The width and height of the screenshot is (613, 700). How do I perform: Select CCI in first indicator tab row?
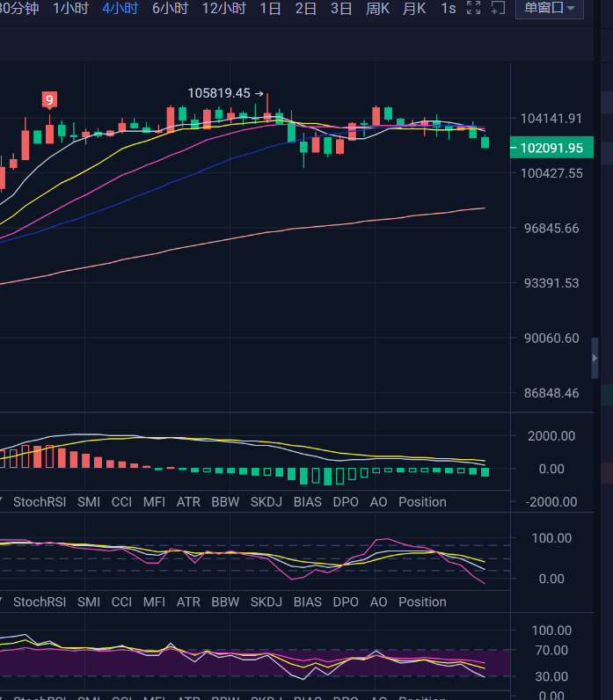(121, 502)
